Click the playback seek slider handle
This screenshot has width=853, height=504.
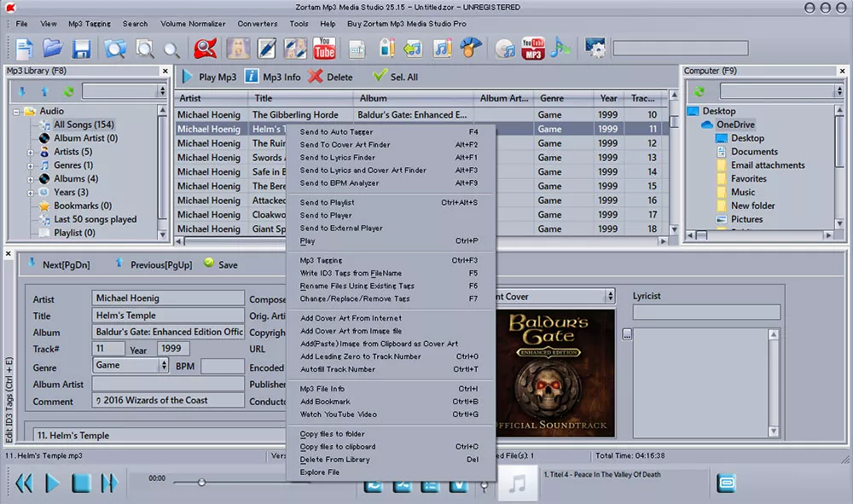pos(201,482)
